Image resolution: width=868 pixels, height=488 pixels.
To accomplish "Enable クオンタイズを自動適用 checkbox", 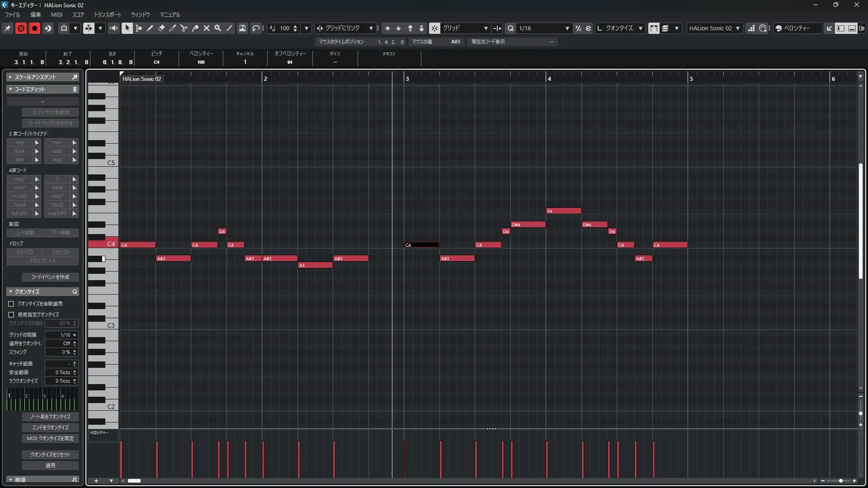I will pos(11,304).
